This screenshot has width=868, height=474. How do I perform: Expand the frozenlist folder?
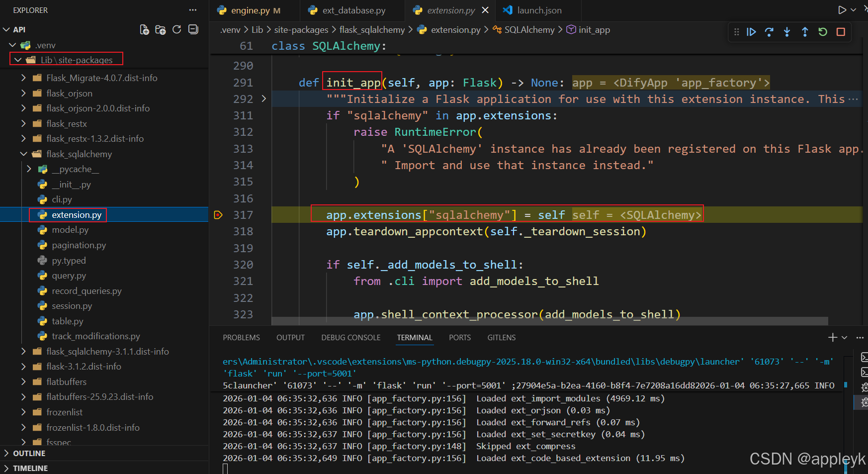23,412
